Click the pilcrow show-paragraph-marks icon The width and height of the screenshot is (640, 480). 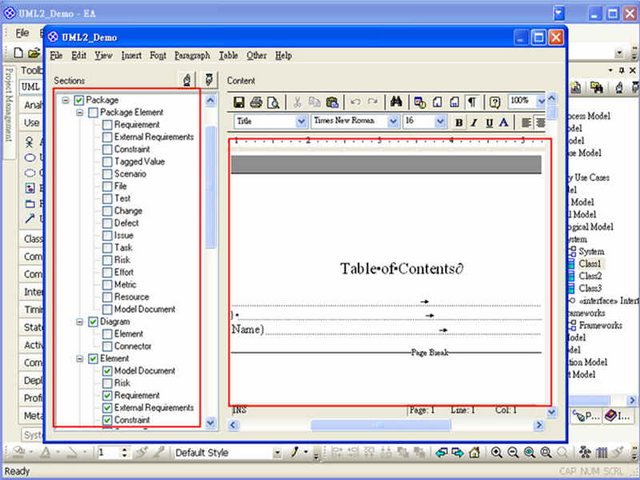[471, 102]
